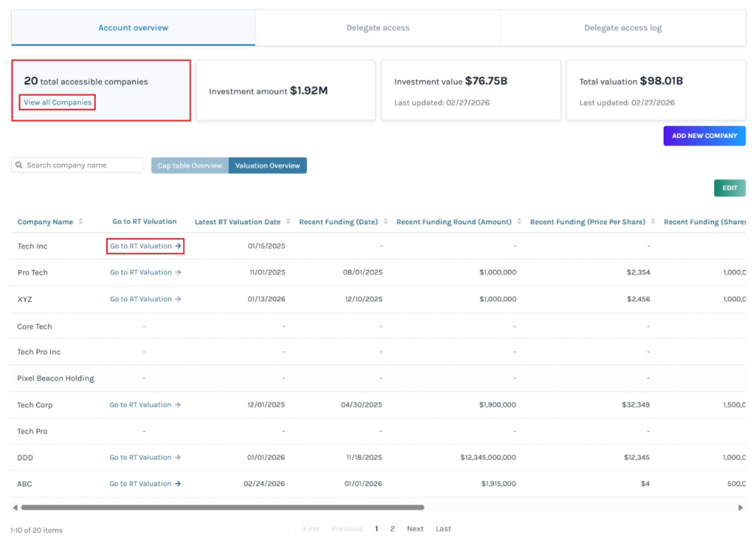Click the Search company name field

pos(81,165)
